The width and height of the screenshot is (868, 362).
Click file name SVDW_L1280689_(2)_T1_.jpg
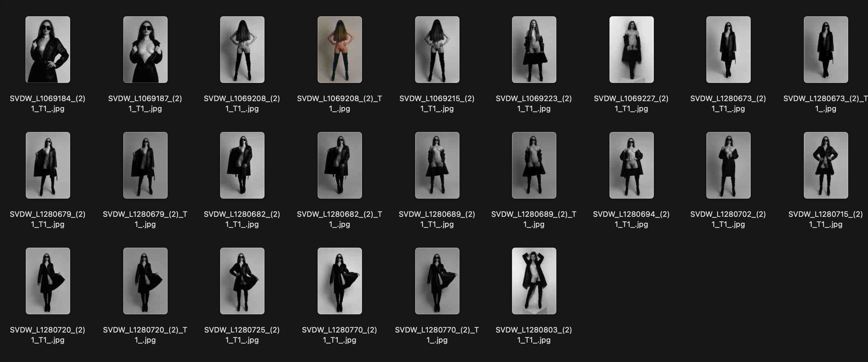coord(534,219)
